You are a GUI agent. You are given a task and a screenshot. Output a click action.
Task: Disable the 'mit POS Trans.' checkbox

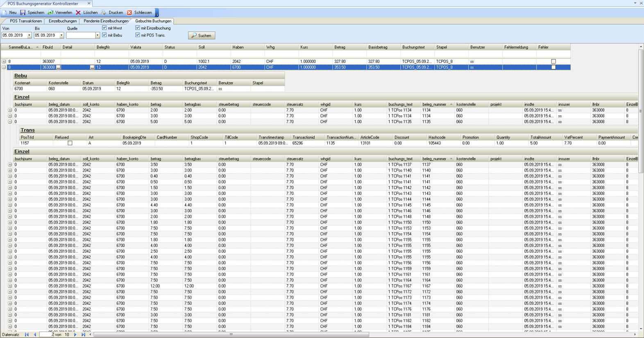pyautogui.click(x=138, y=35)
